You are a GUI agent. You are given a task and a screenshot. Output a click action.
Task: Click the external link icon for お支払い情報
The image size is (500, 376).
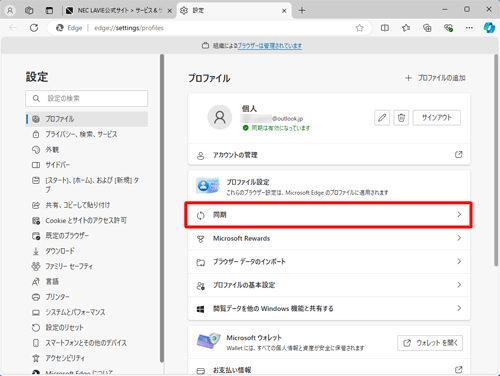click(459, 369)
